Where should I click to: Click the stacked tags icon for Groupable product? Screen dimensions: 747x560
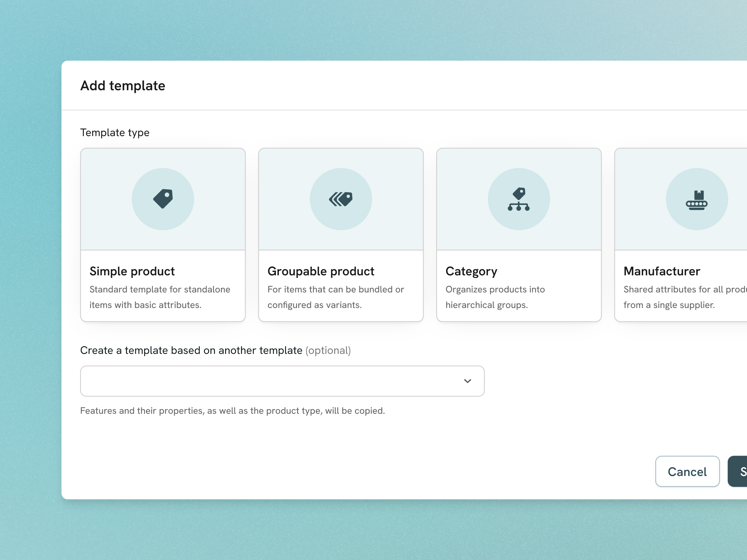341,199
